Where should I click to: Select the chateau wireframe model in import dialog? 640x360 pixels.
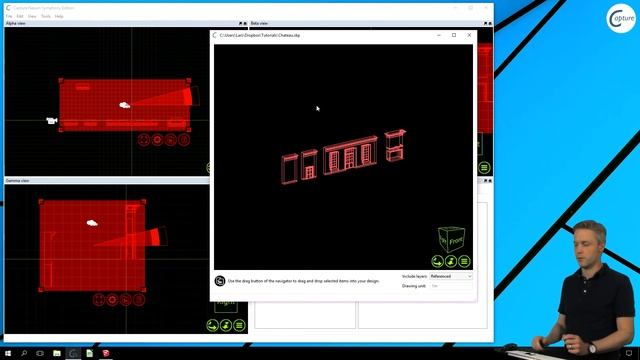click(344, 157)
